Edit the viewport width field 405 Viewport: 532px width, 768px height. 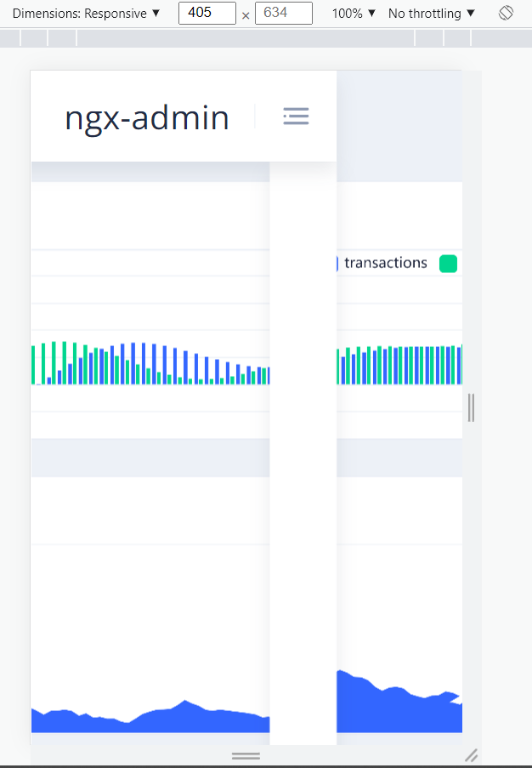[207, 13]
